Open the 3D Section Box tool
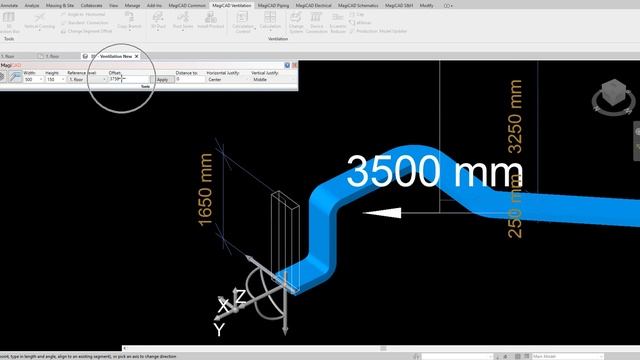This screenshot has width=640, height=360. coord(9,22)
